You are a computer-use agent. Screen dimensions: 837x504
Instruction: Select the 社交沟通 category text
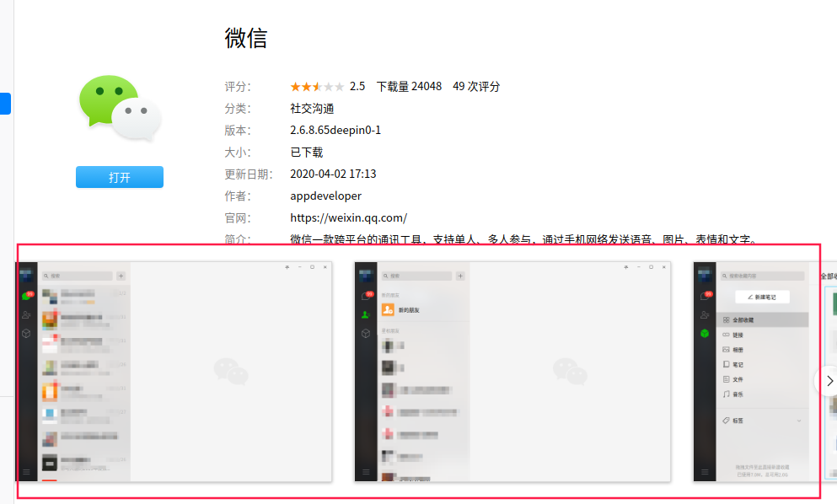[x=312, y=109]
